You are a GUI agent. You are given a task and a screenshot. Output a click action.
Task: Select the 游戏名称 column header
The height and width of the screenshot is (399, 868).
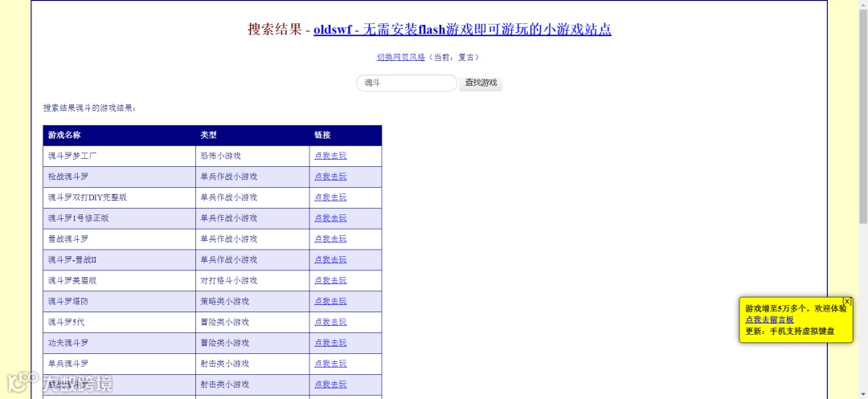click(119, 136)
